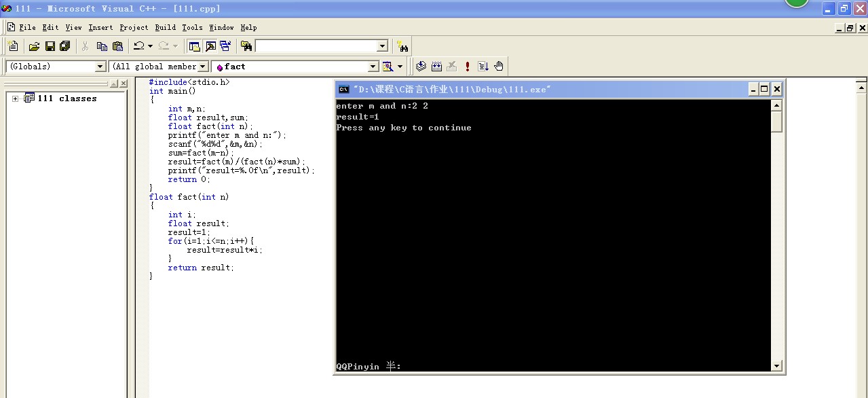The height and width of the screenshot is (398, 868).
Task: Open the Edit menu
Action: 50,28
